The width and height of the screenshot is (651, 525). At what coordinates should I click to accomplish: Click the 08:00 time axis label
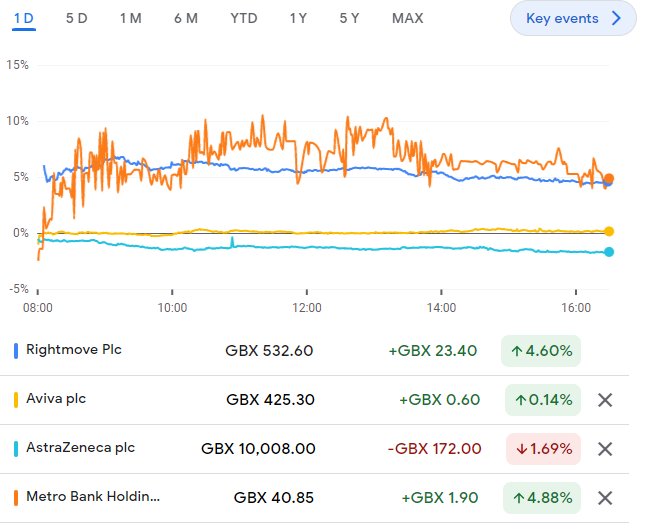(x=38, y=308)
